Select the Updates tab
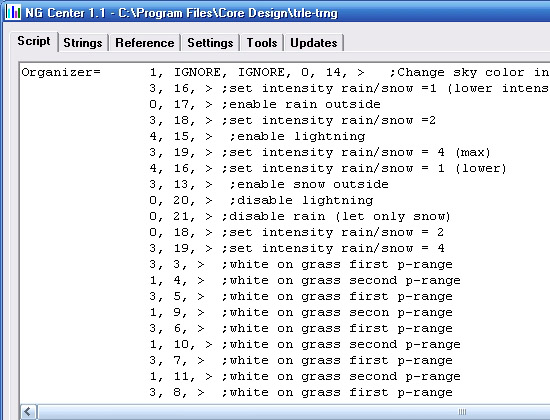This screenshot has height=420, width=550. [314, 43]
